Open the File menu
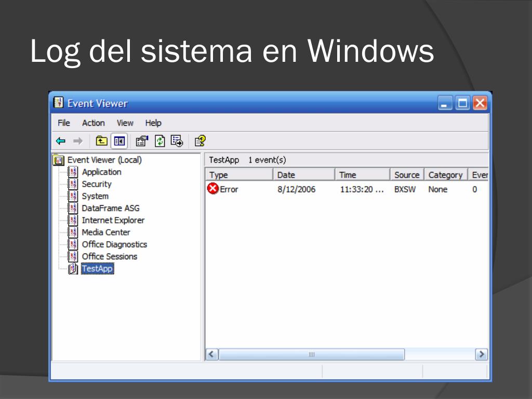 (64, 123)
